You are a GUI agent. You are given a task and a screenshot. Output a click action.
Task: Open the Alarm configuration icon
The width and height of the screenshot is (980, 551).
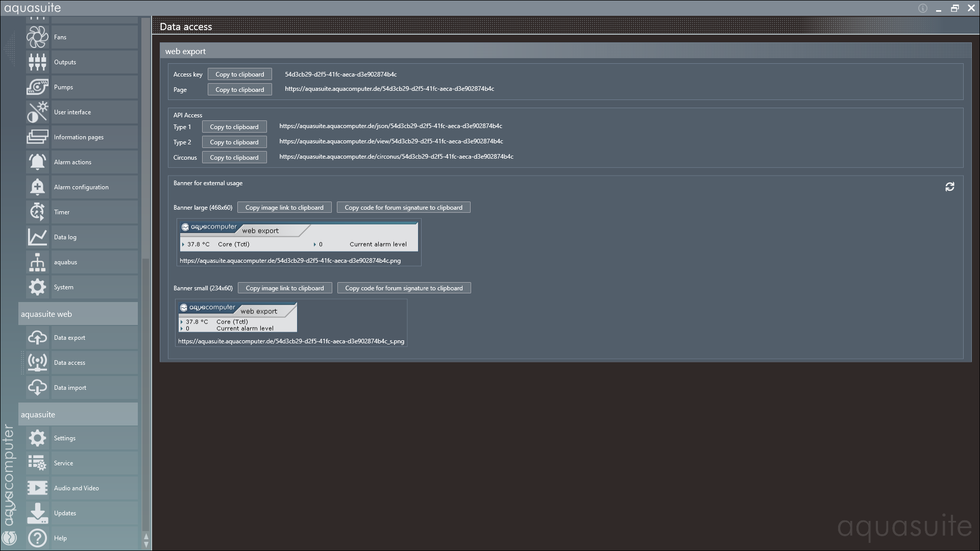37,187
